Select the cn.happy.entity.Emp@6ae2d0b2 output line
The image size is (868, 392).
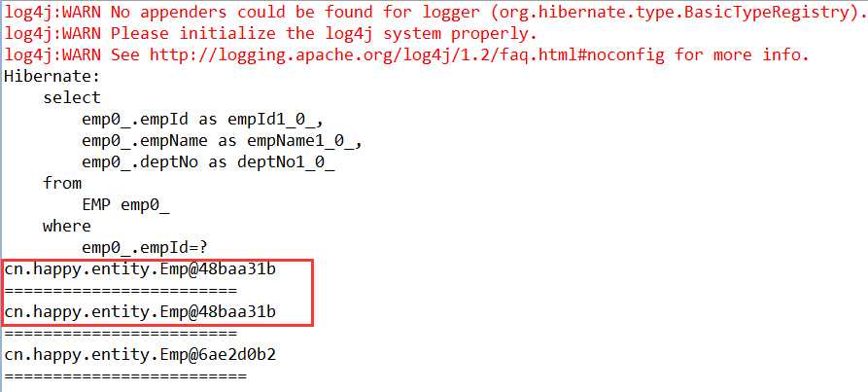point(140,355)
